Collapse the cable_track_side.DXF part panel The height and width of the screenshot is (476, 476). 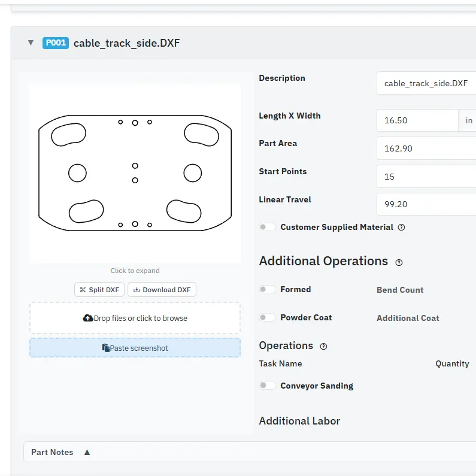(30, 43)
